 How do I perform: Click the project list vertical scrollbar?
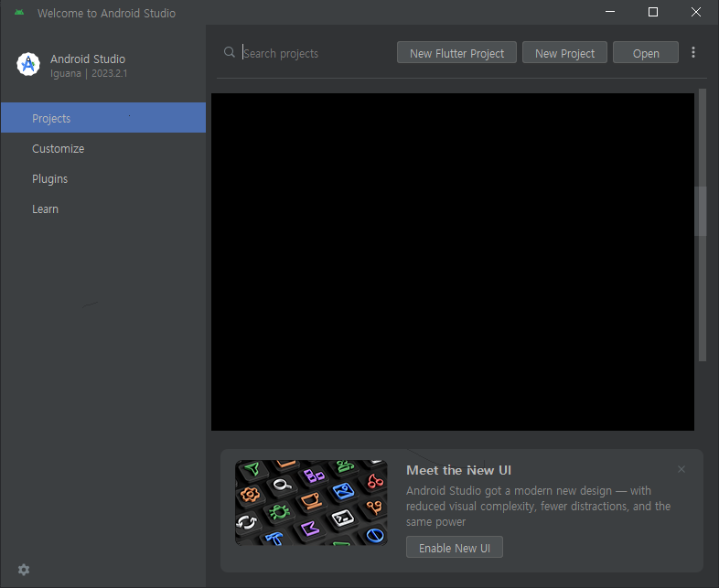coord(702,225)
